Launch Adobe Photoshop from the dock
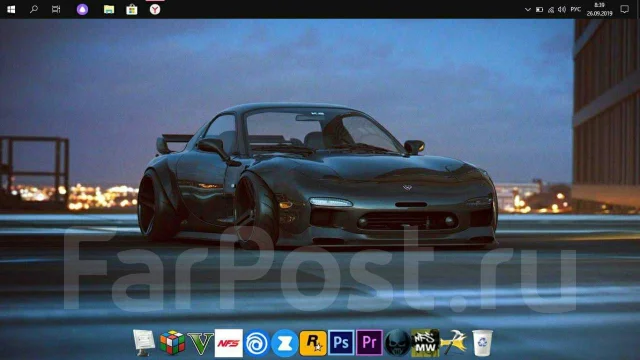Screen dimensions: 640x360 tap(341, 342)
